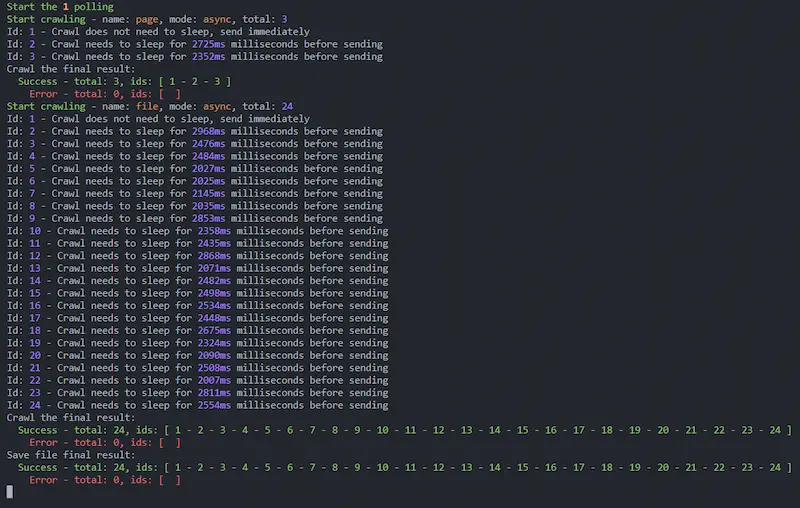The image size is (800, 508).
Task: Click the Id 16 line with 2534ms
Action: click(x=197, y=306)
